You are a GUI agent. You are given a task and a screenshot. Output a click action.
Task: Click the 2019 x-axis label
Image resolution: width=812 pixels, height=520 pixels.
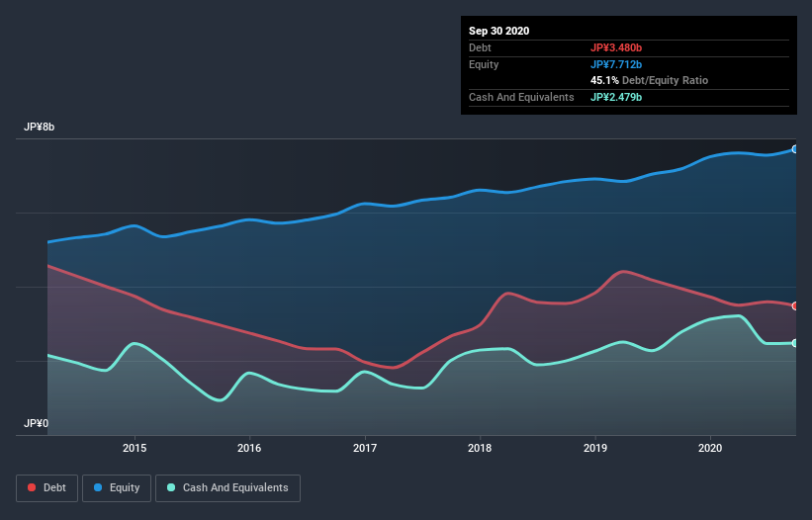pyautogui.click(x=595, y=448)
